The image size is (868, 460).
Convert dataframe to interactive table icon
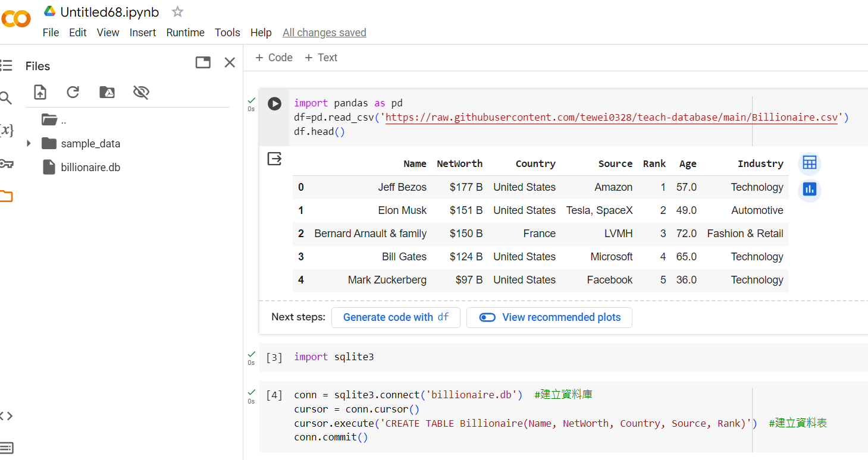coord(809,163)
